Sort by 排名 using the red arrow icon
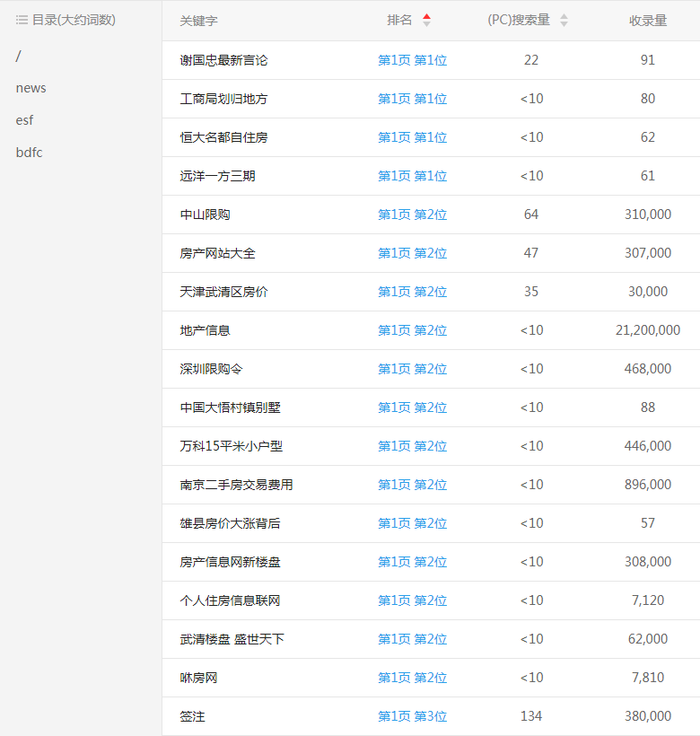The width and height of the screenshot is (700, 736). tap(426, 20)
